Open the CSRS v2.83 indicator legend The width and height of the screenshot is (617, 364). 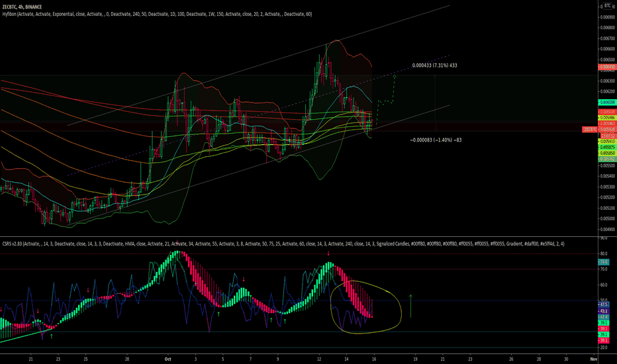[x=283, y=244]
